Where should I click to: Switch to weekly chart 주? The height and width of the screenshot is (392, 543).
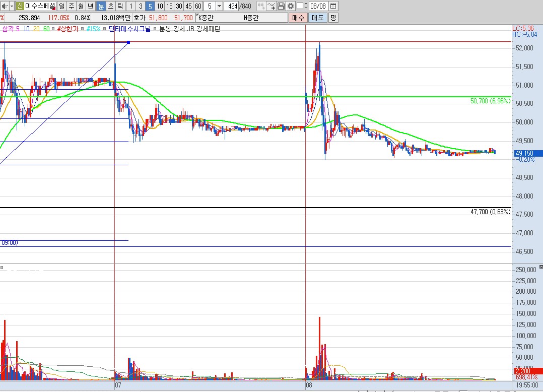pyautogui.click(x=72, y=6)
